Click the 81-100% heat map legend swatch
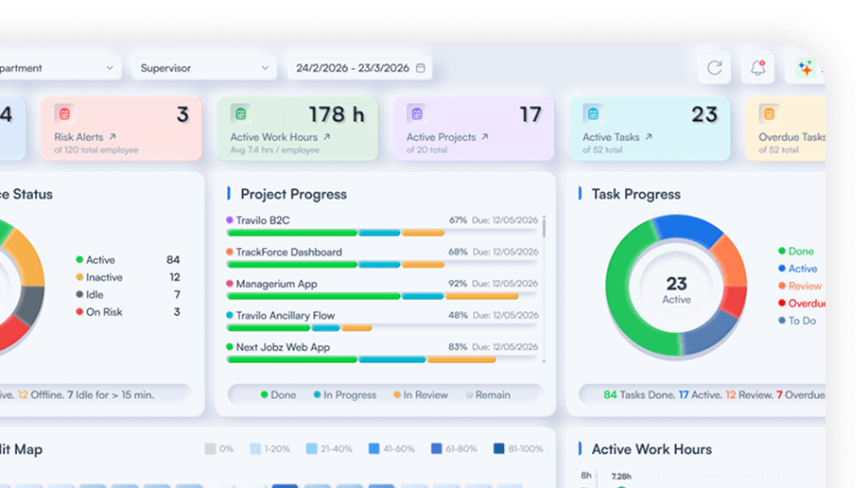Screen dimensions: 868x488 (x=498, y=448)
